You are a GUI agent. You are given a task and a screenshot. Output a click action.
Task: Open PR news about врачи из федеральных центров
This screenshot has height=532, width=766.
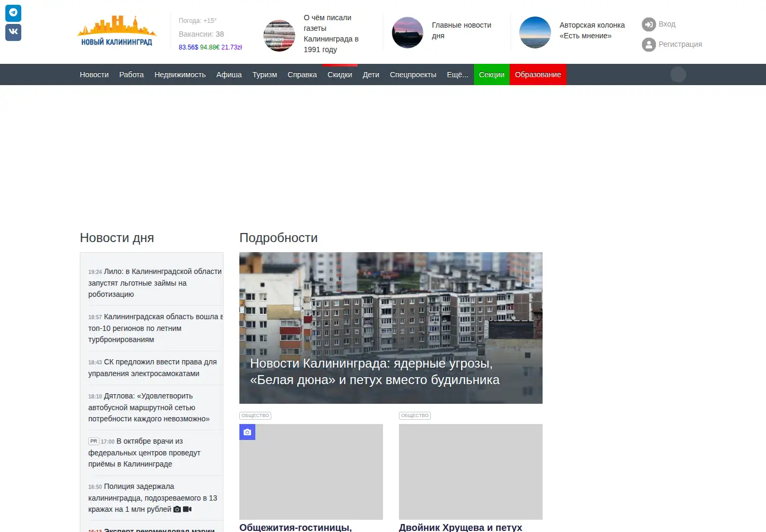(145, 452)
